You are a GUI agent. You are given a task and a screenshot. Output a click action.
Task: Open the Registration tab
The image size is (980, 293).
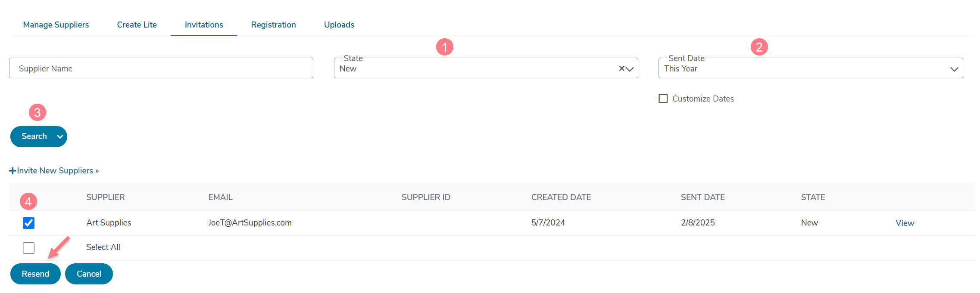[x=273, y=25]
